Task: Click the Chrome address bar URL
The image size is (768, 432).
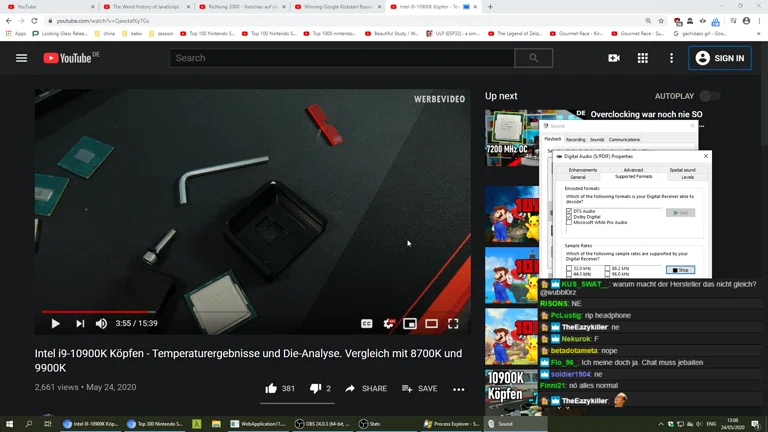Action: [103, 21]
